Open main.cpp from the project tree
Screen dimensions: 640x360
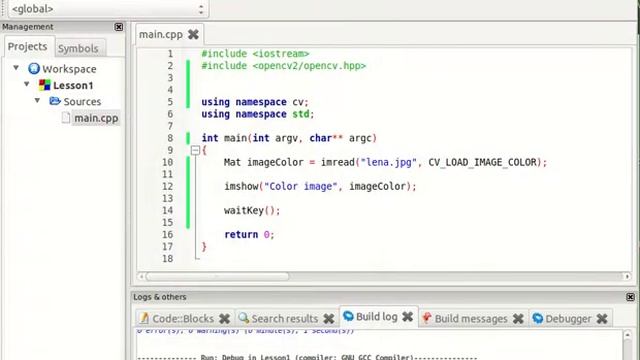pyautogui.click(x=96, y=118)
